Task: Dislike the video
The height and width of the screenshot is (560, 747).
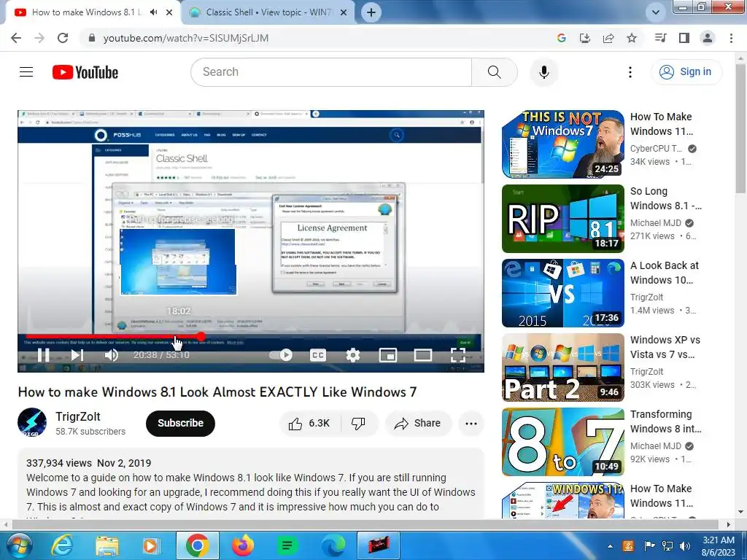Action: click(358, 424)
